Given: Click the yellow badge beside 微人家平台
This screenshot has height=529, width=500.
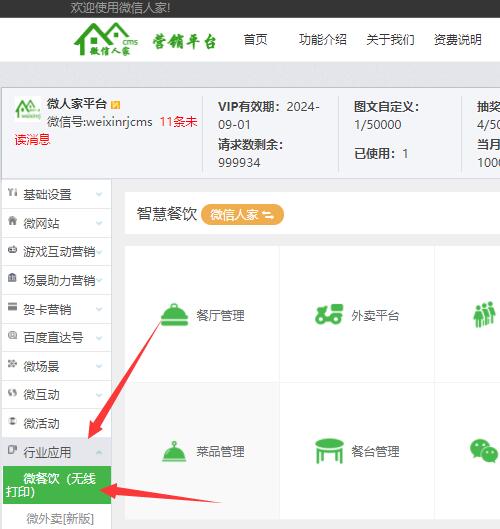Looking at the screenshot, I should pos(115,105).
